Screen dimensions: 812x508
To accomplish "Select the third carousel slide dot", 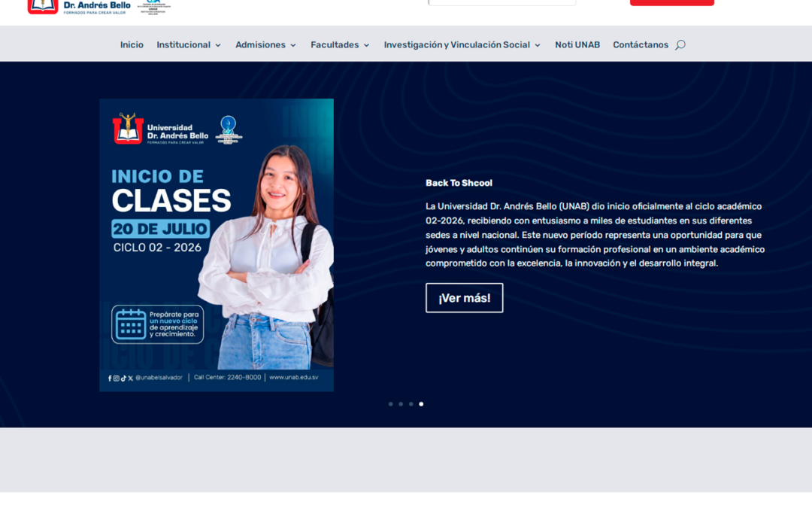I will click(x=411, y=404).
